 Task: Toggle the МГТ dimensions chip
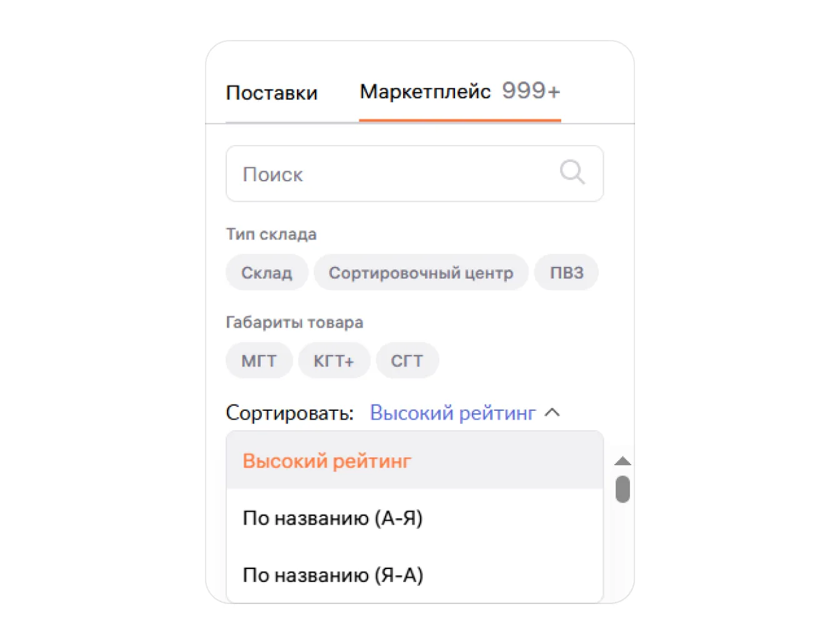[259, 361]
